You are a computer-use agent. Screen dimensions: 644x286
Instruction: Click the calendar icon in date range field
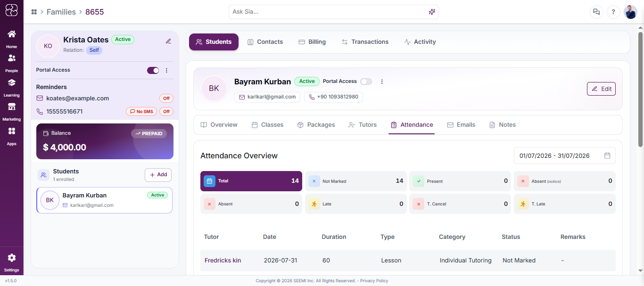click(607, 155)
